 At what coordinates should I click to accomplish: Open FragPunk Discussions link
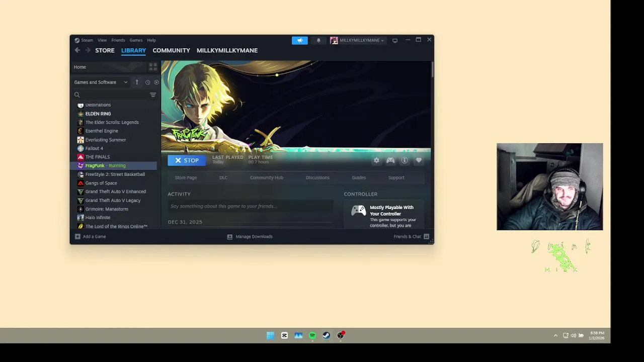(x=317, y=177)
